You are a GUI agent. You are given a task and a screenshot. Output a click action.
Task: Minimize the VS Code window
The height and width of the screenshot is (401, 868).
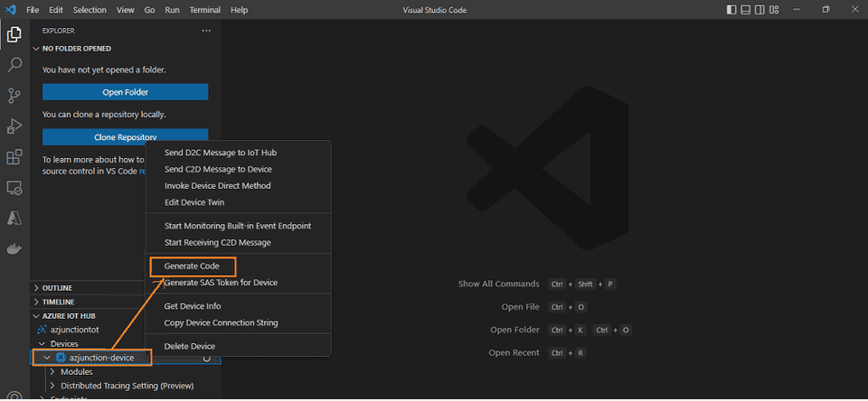797,9
